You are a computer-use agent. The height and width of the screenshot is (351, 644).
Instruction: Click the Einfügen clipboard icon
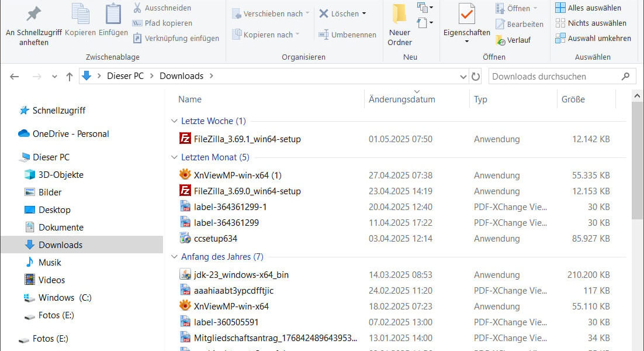pos(113,13)
